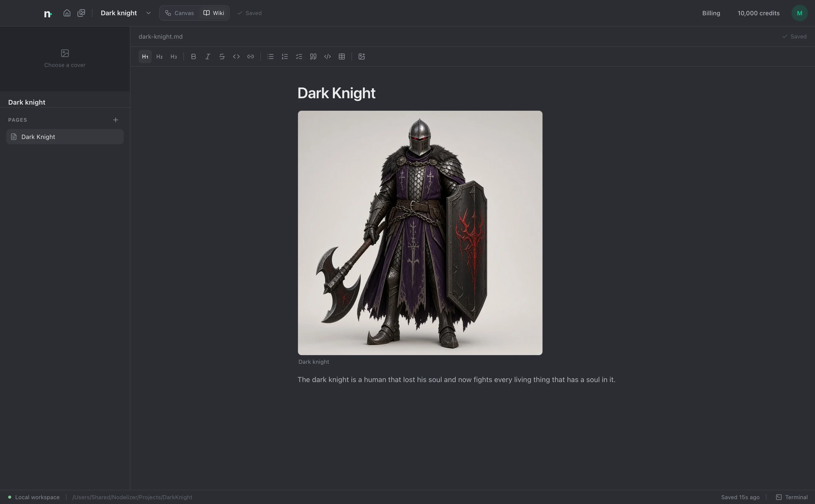Image resolution: width=815 pixels, height=504 pixels.
Task: Click the Nodelizer logo icon
Action: tap(48, 13)
